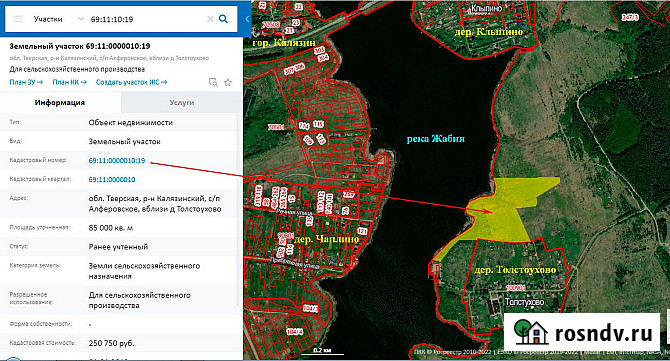The height and width of the screenshot is (361, 670).
Task: Click parcel number 121 on map
Action: pyautogui.click(x=362, y=232)
